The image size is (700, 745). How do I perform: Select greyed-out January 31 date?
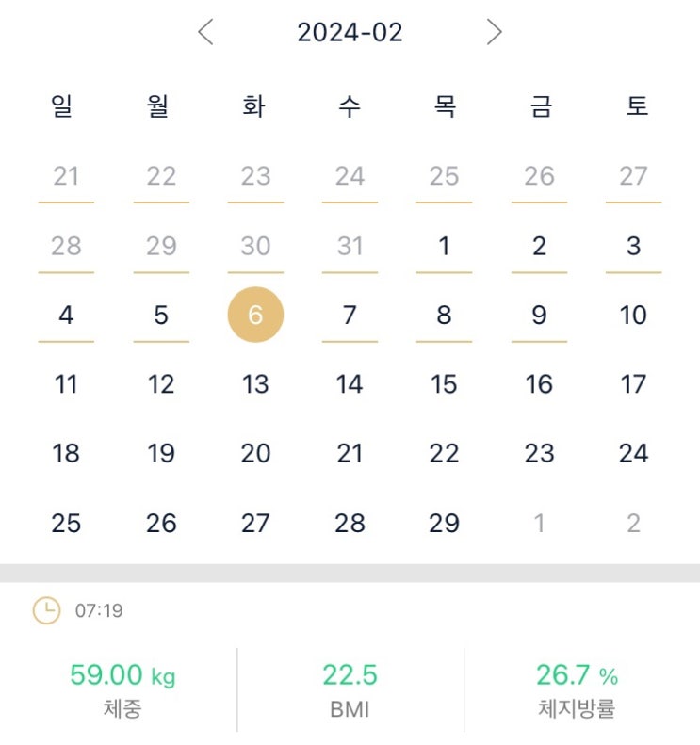(350, 246)
